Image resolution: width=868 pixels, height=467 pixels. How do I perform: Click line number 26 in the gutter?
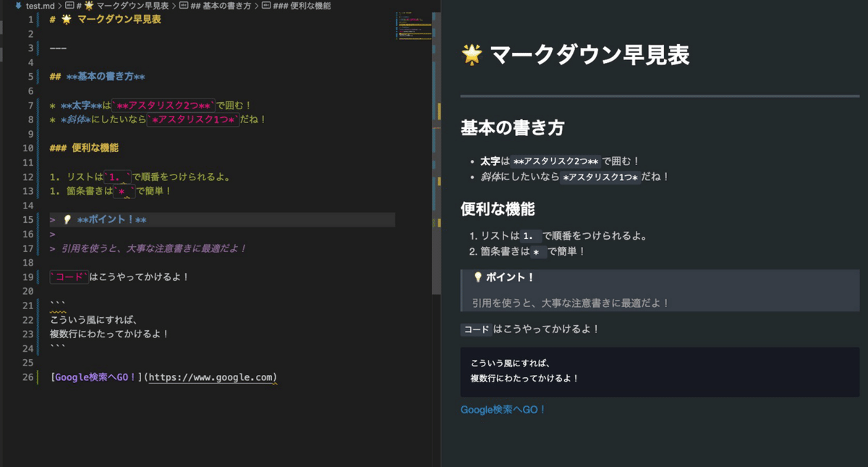pyautogui.click(x=28, y=377)
